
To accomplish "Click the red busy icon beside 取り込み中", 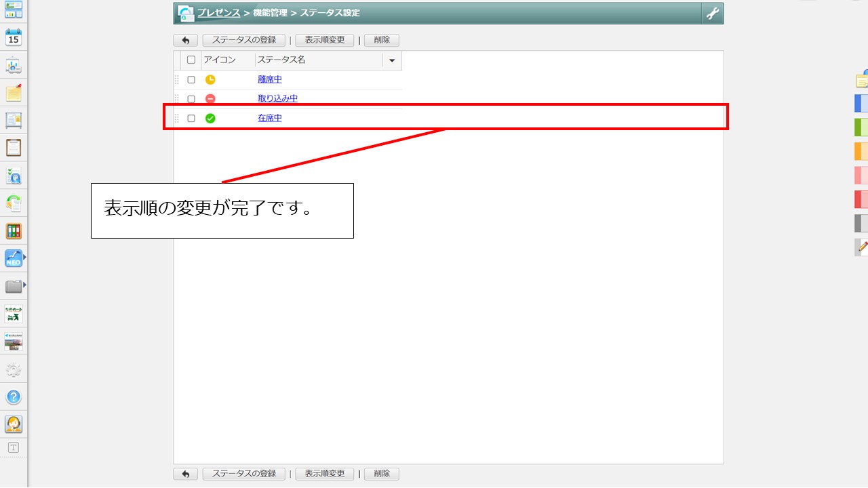I will pos(211,98).
